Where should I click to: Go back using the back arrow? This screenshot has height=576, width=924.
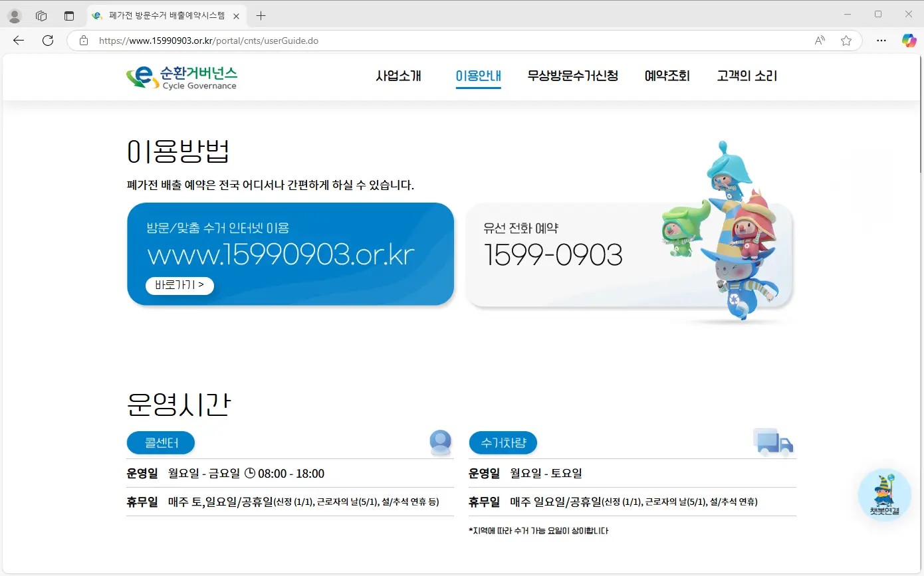[18, 40]
